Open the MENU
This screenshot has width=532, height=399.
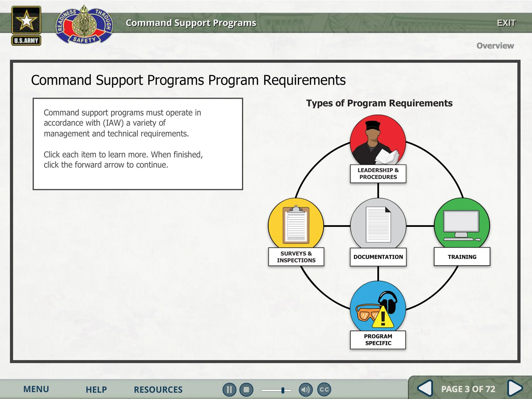point(36,389)
